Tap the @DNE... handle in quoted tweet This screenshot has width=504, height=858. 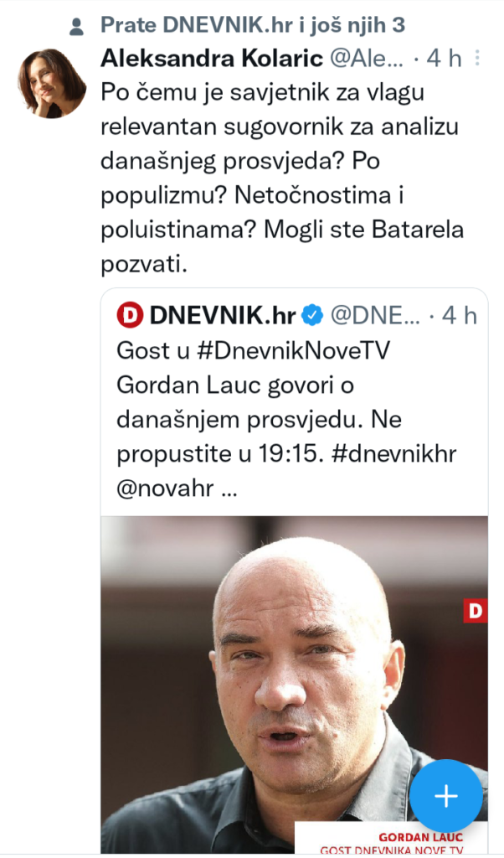pos(374,316)
